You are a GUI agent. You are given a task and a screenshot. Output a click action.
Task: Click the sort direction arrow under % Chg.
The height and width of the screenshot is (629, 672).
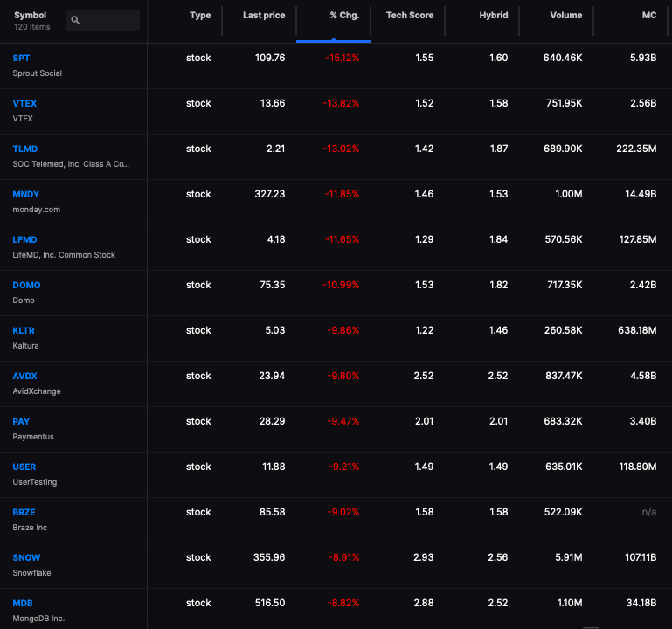pyautogui.click(x=334, y=40)
